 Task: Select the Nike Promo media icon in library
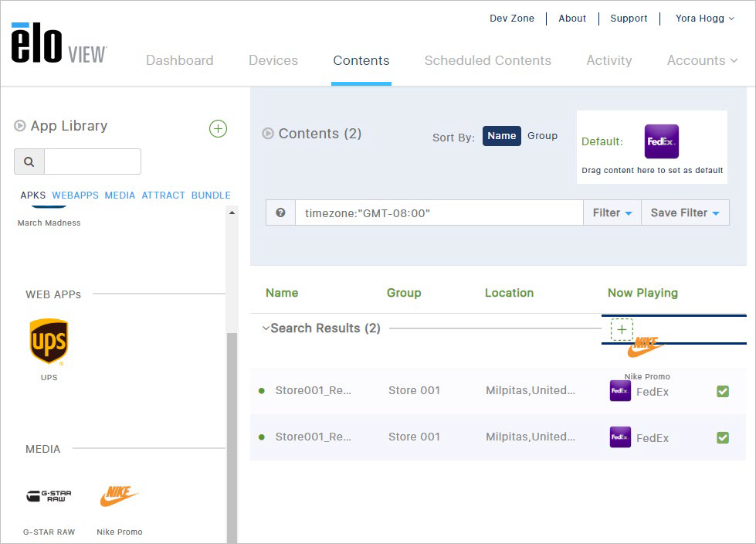[x=119, y=496]
